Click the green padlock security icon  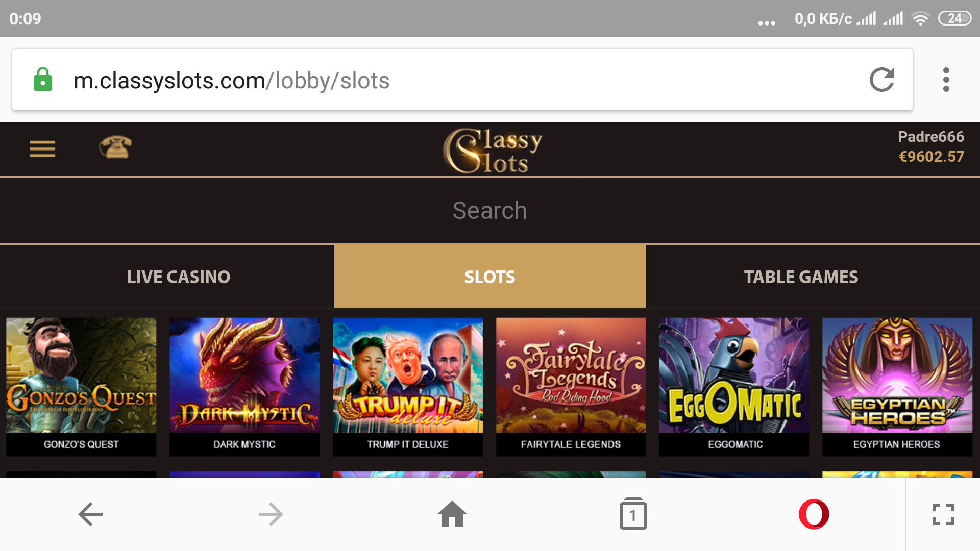[43, 80]
